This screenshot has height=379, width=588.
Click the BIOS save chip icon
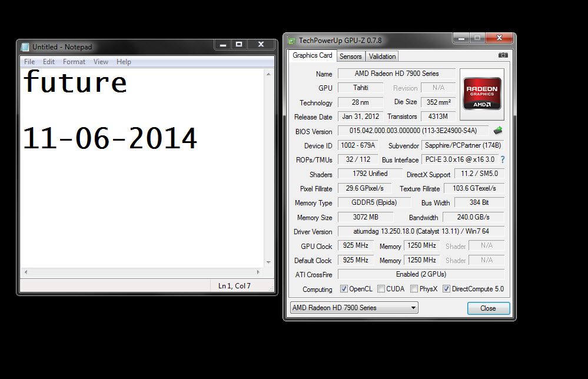click(x=497, y=131)
